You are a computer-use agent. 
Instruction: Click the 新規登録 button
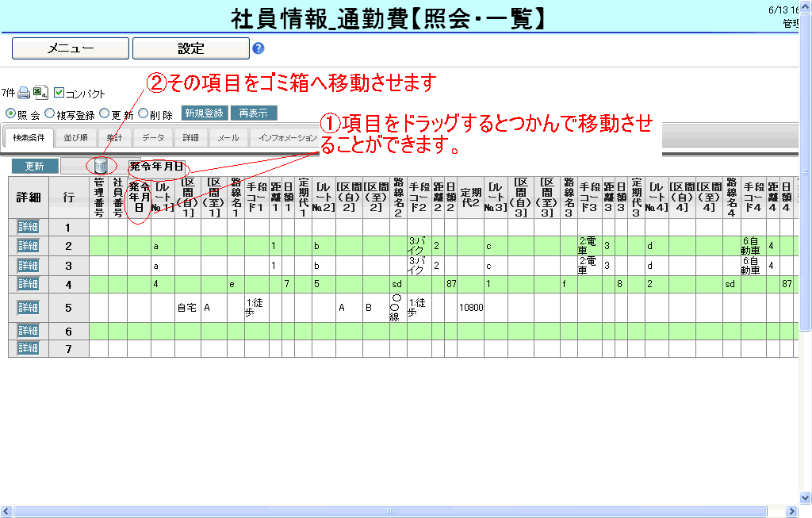point(205,113)
